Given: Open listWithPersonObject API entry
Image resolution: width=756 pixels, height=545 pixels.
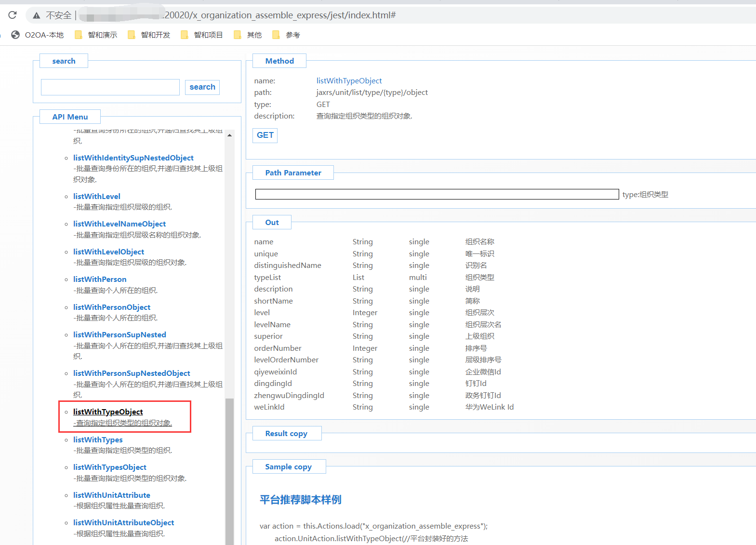Looking at the screenshot, I should point(112,307).
